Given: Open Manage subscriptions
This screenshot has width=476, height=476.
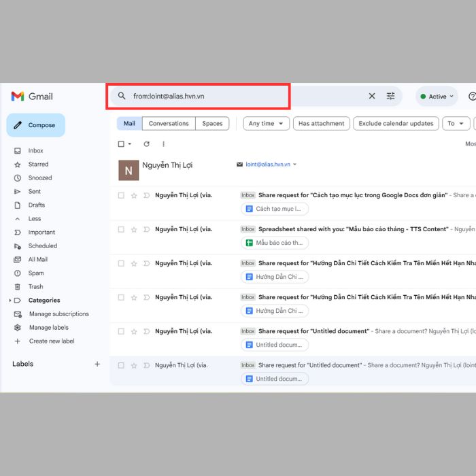Looking at the screenshot, I should point(59,314).
